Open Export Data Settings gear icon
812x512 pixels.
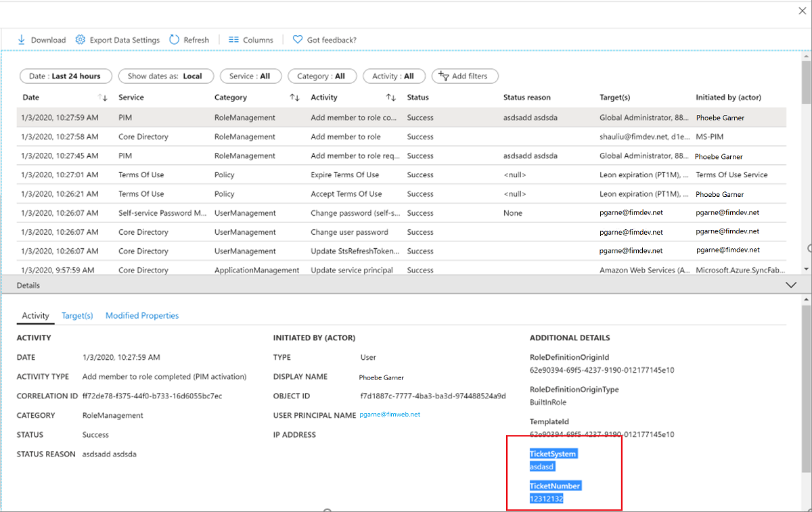[81, 40]
